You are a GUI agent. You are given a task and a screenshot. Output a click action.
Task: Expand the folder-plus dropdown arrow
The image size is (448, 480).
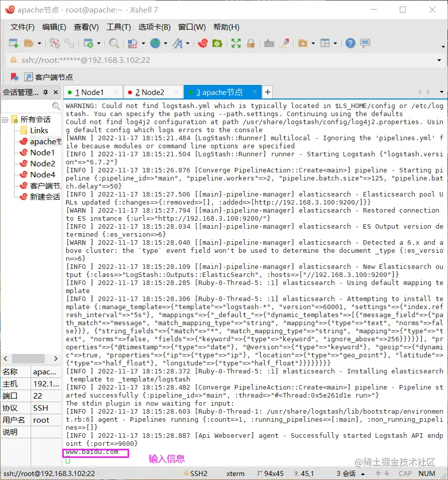313,43
